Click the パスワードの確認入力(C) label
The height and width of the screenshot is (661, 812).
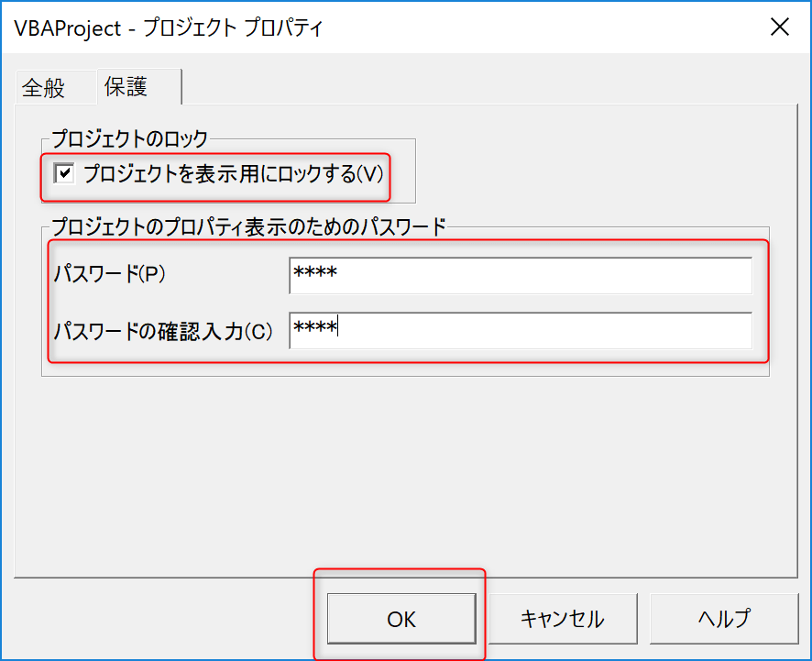(163, 331)
